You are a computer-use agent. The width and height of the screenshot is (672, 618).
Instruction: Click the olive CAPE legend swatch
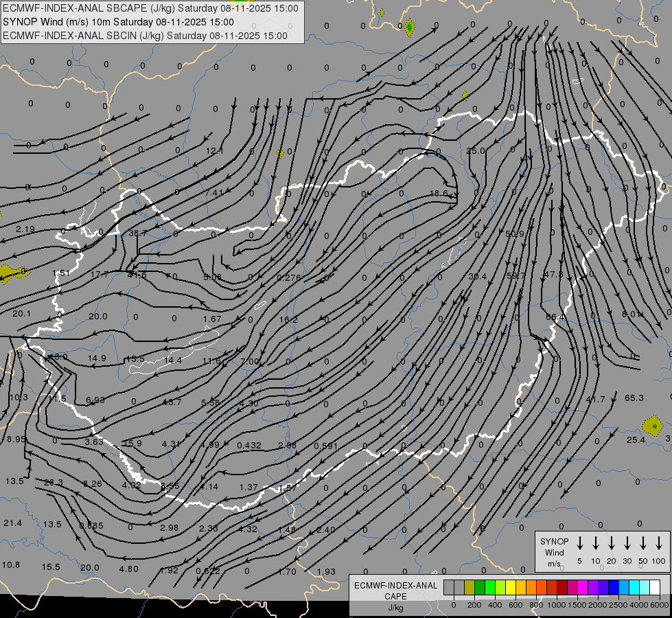(x=470, y=588)
